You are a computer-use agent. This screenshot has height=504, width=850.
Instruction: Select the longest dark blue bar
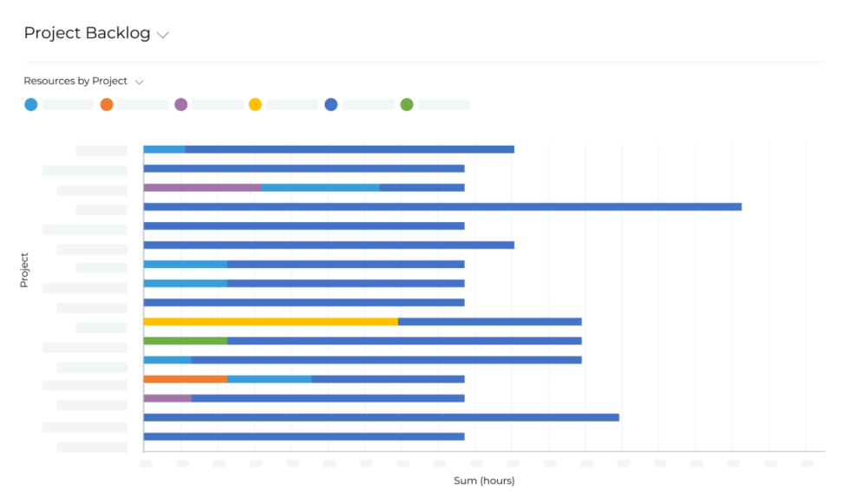[x=442, y=206]
